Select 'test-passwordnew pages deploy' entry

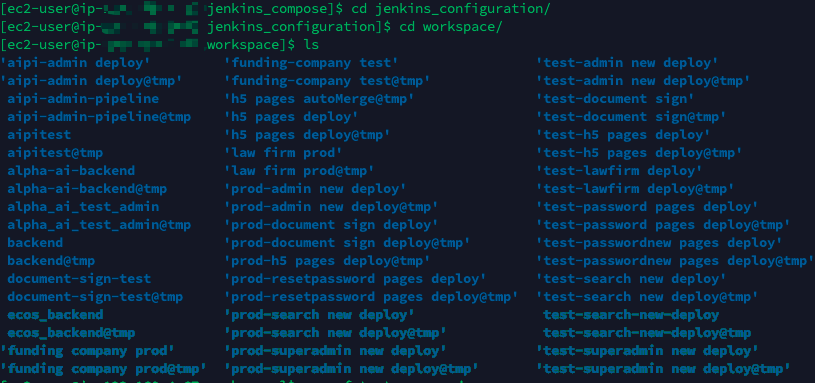[x=659, y=243]
